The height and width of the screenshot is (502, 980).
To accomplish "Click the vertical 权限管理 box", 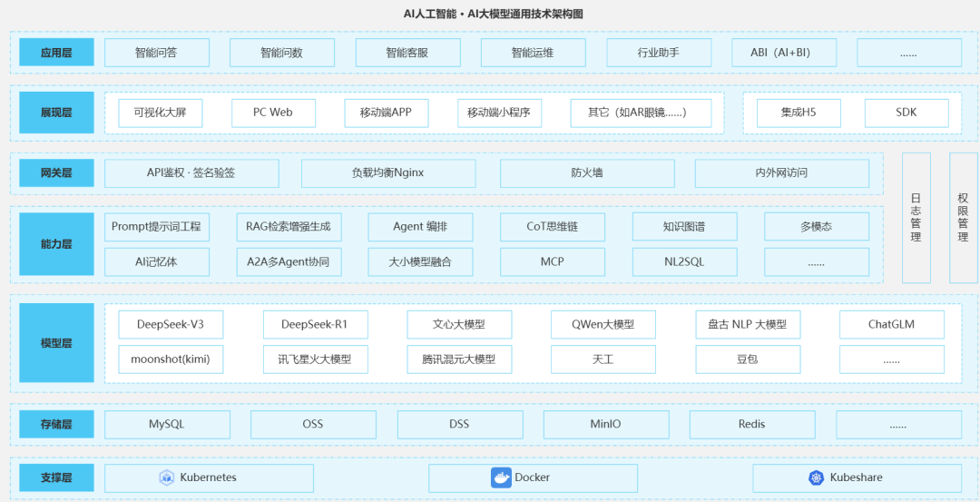I will [x=963, y=218].
